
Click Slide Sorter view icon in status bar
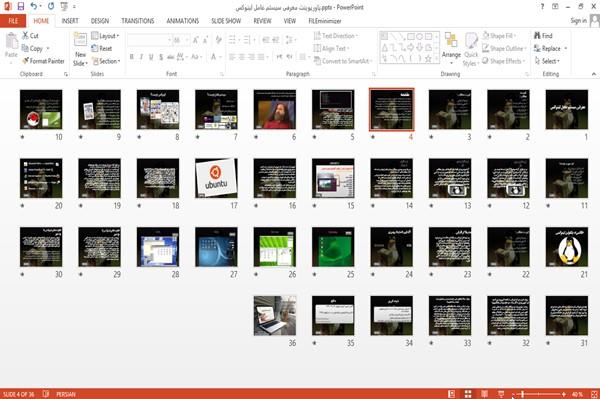tap(468, 394)
